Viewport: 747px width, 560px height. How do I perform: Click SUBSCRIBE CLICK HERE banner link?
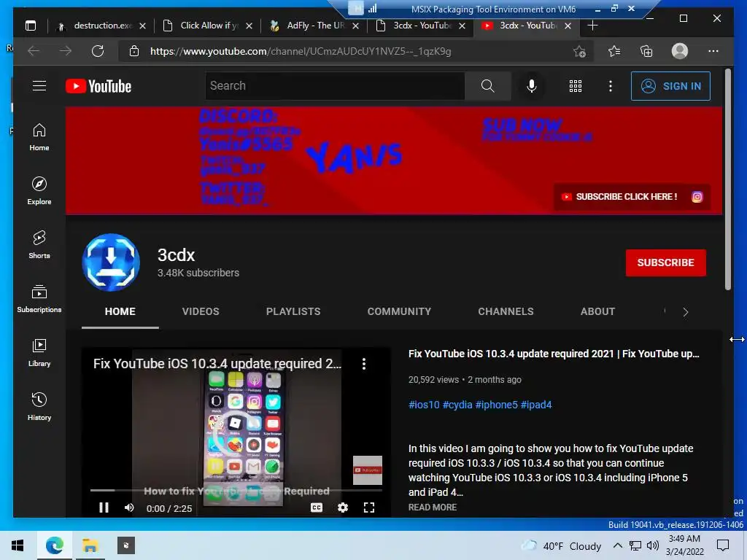tap(619, 197)
